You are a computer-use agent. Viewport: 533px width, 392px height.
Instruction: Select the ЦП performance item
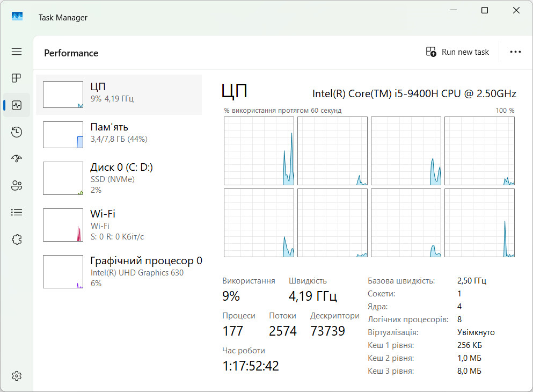pos(119,95)
